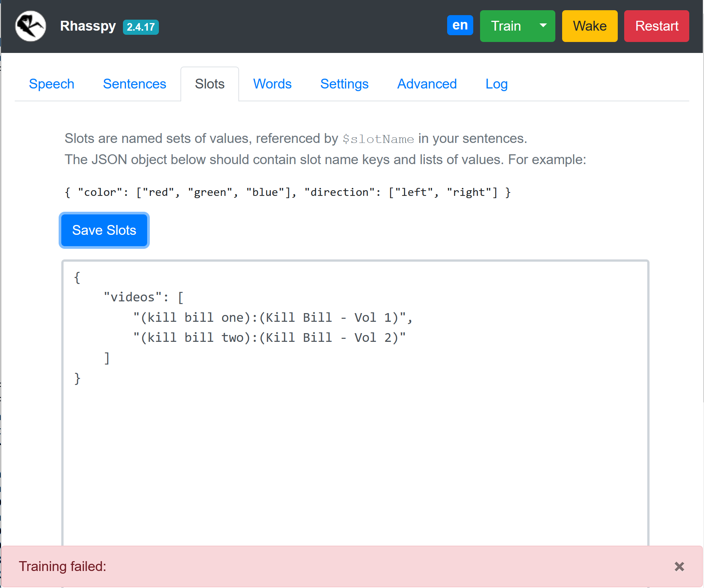Click the Rhasspy title text
Screen dimensions: 704x588
(x=88, y=26)
